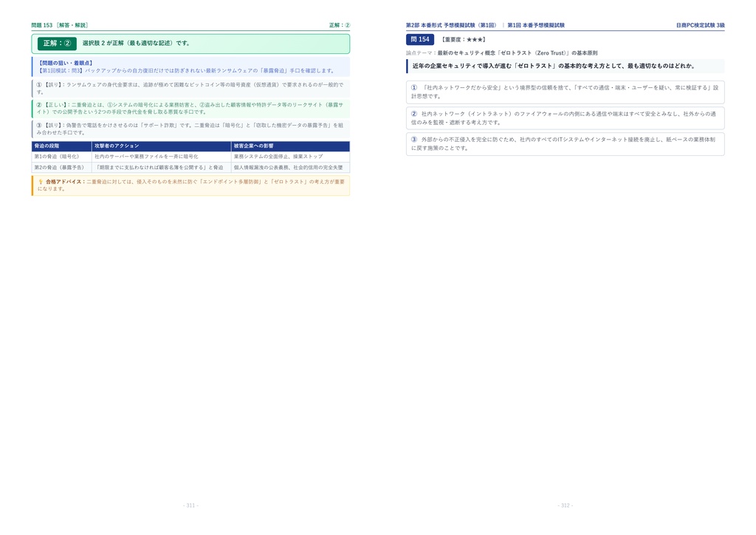This screenshot has height=535, width=756.
Task: Select answer option ② about イントラネットのファイアウォール
Action: (x=565, y=118)
